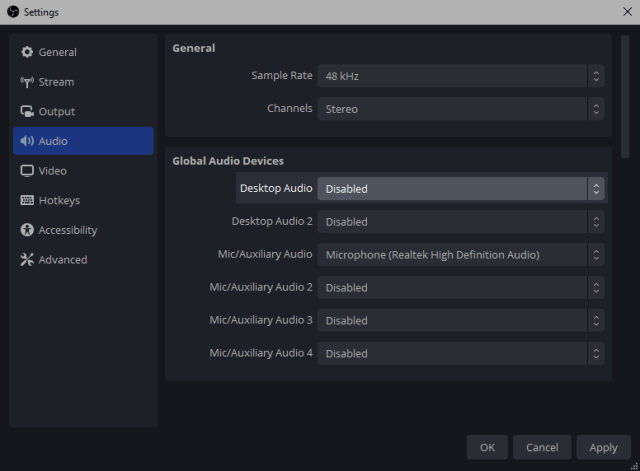Open Accessibility settings label

[68, 230]
